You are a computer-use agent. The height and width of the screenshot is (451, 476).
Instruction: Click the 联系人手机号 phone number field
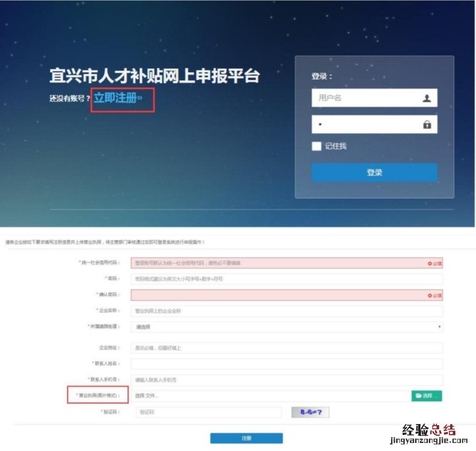(287, 380)
